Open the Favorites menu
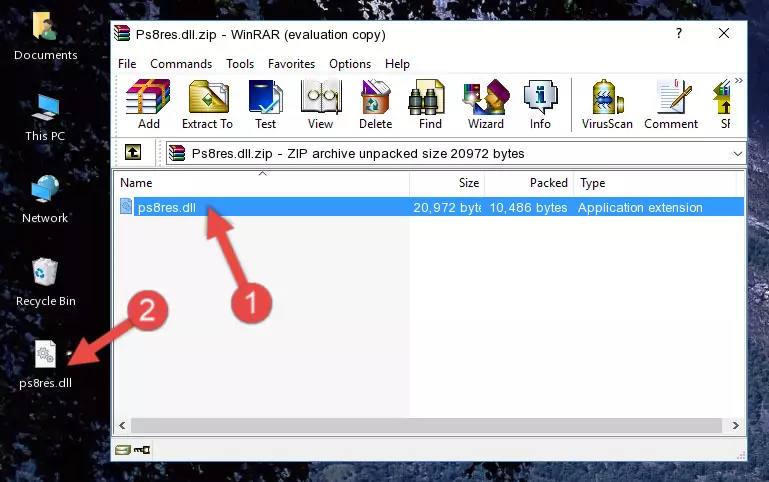The height and width of the screenshot is (482, 769). tap(291, 64)
